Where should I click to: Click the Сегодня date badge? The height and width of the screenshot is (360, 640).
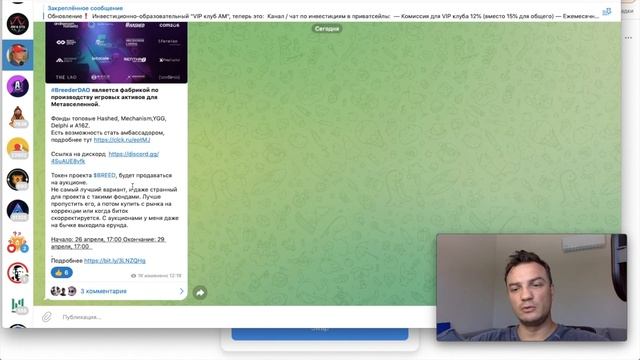(327, 29)
